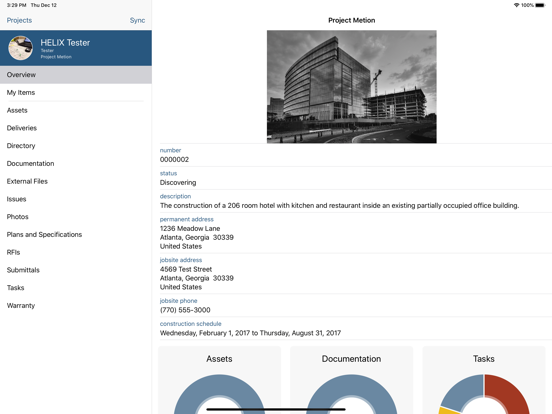The image size is (552, 414).
Task: Tap the project description text
Action: tap(339, 205)
